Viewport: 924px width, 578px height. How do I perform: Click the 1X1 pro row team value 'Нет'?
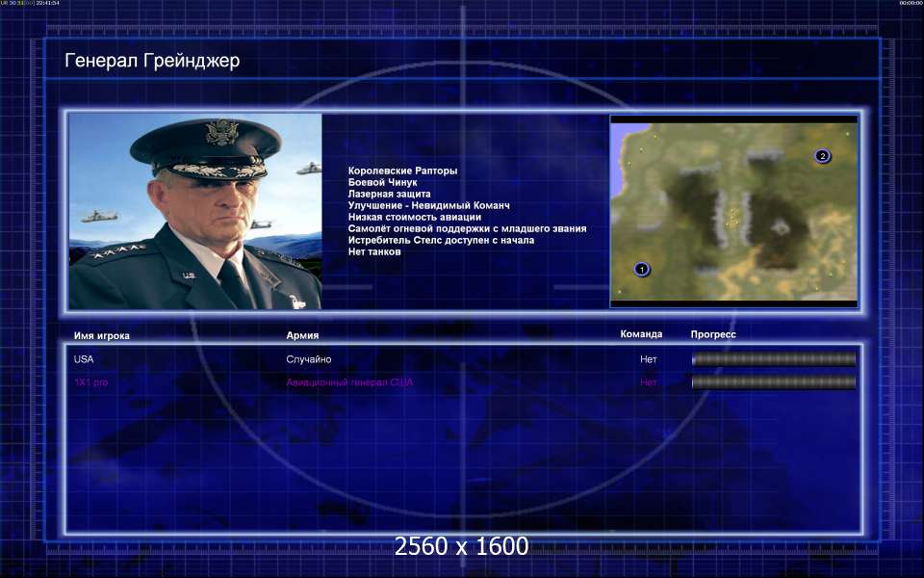coord(648,382)
